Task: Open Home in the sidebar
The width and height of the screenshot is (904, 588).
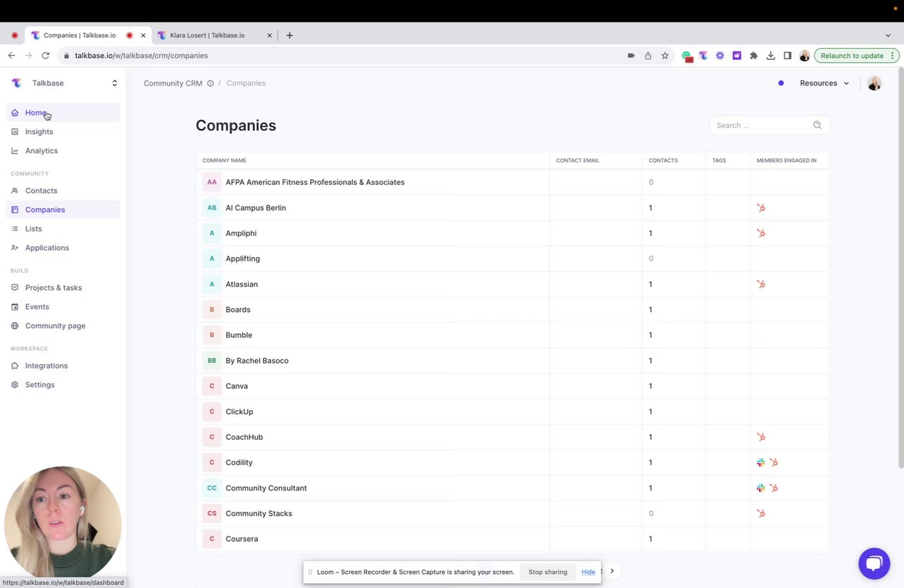Action: pos(63,113)
